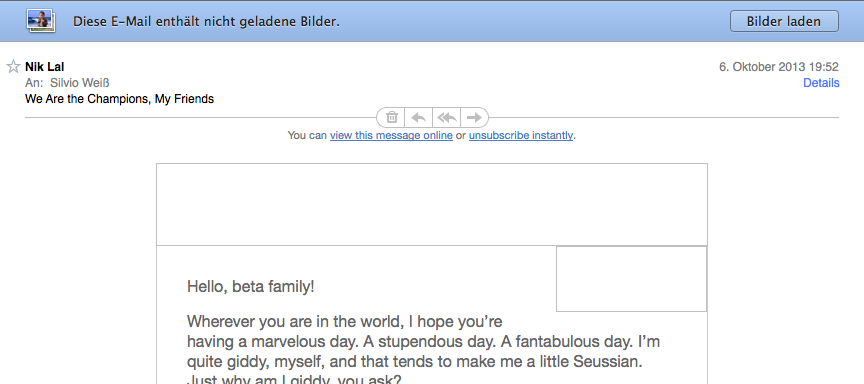The height and width of the screenshot is (384, 864).
Task: Forward the message with the right arrow
Action: (474, 117)
